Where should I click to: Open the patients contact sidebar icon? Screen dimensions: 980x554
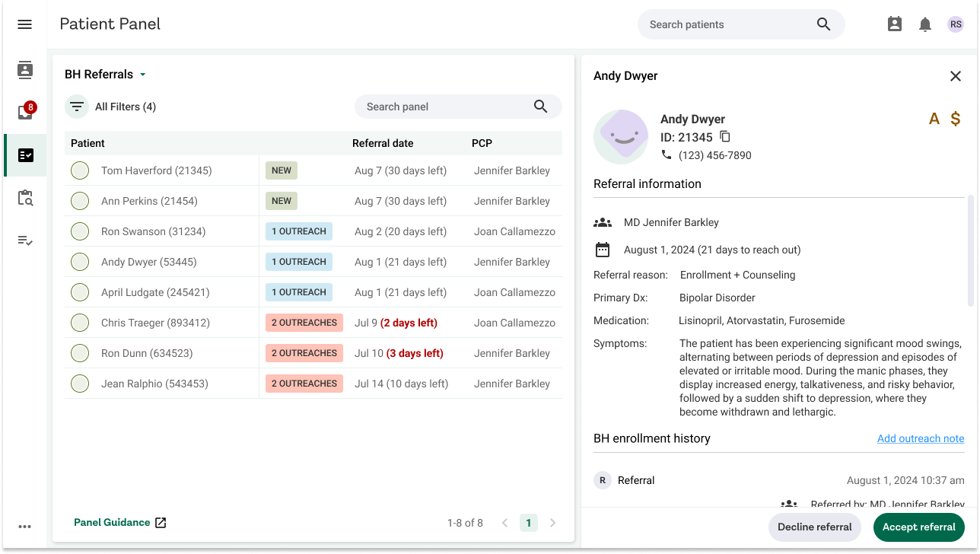tap(25, 70)
